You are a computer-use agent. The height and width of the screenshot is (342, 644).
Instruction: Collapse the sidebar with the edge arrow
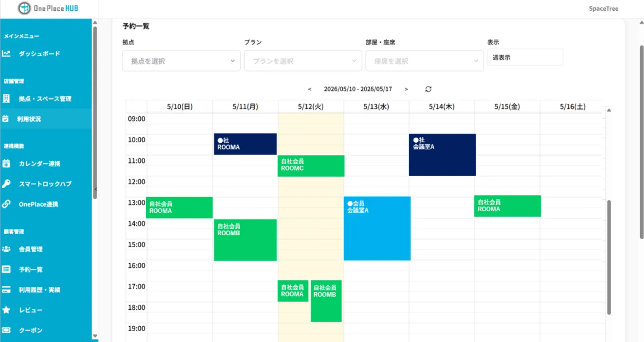(x=95, y=189)
